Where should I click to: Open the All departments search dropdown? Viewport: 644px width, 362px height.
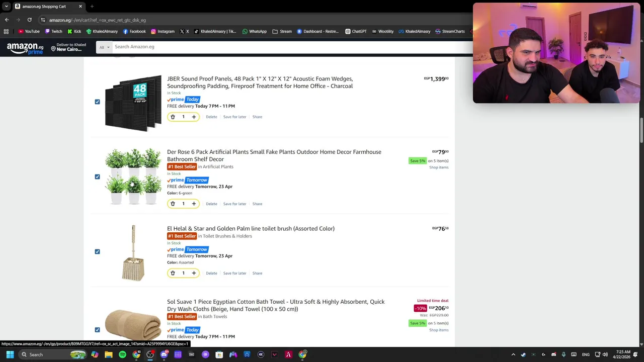(x=104, y=47)
